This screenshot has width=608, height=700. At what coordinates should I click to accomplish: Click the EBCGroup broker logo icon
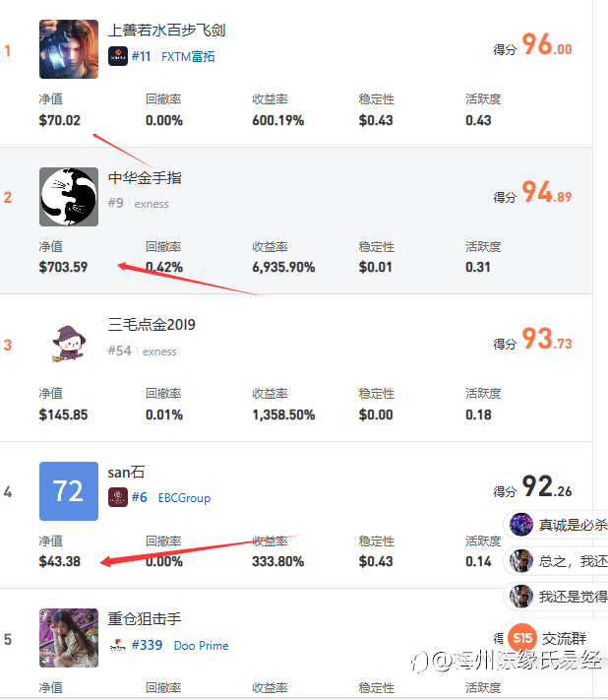[x=118, y=497]
